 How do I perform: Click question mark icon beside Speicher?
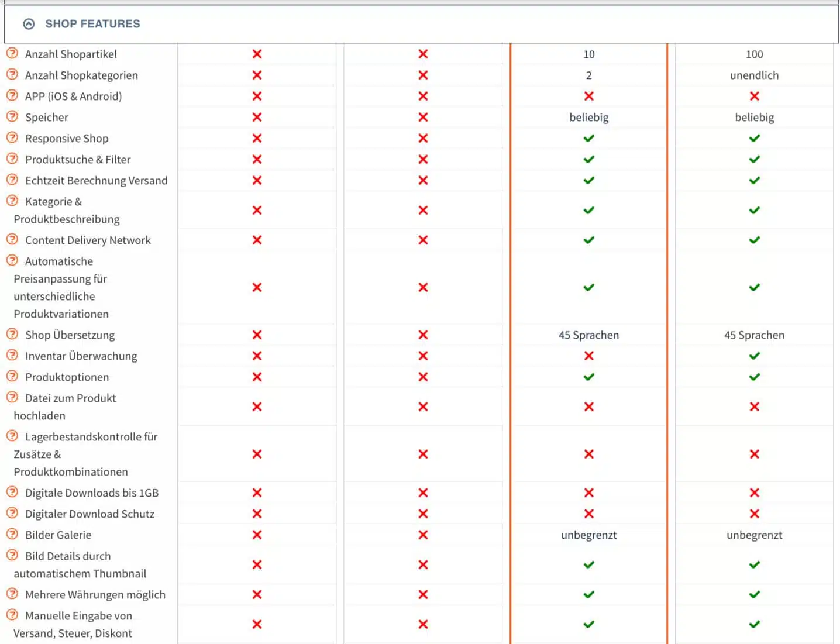pos(12,116)
